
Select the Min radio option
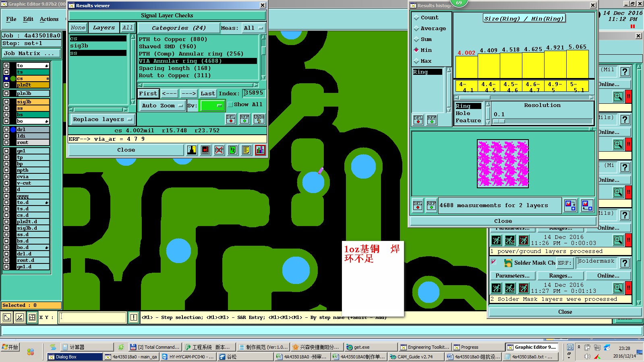click(416, 50)
